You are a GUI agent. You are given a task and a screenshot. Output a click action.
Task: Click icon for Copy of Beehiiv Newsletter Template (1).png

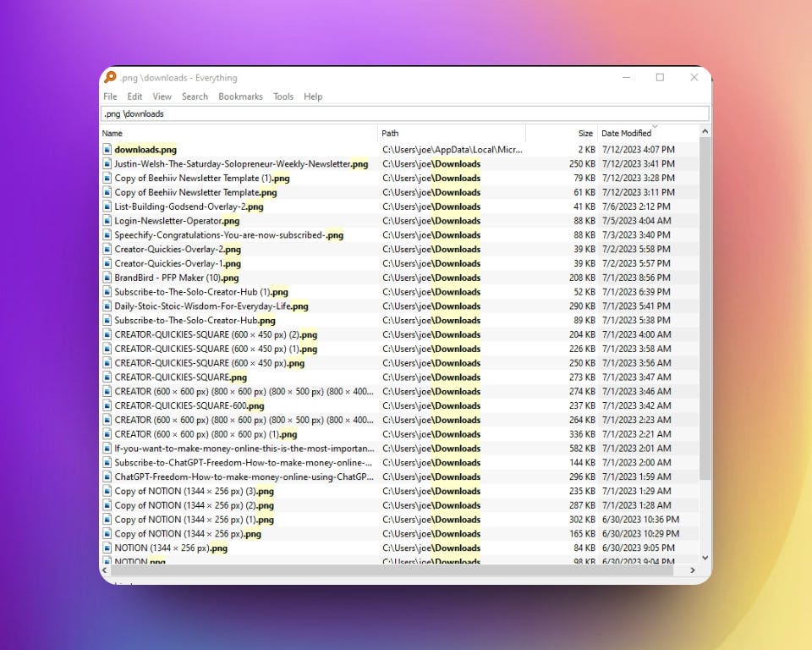[x=107, y=179]
